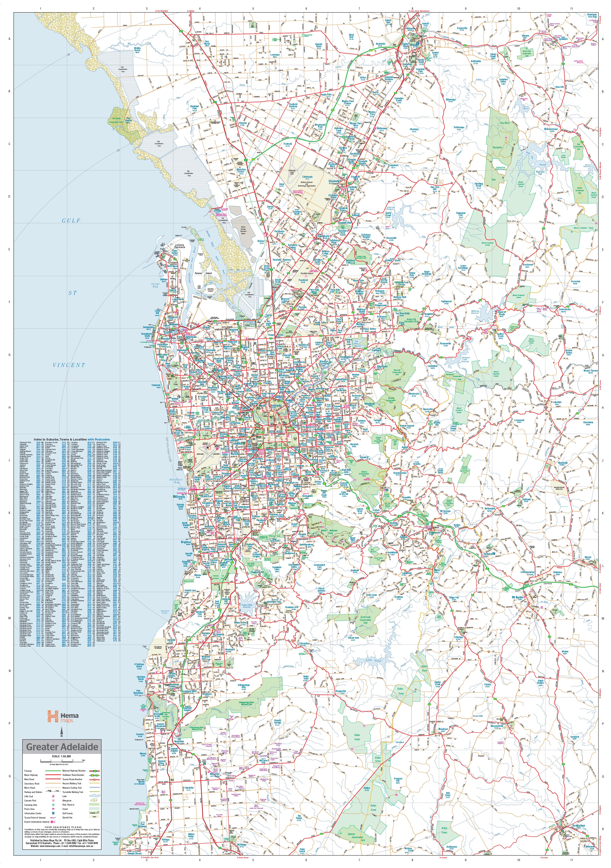Image resolution: width=611 pixels, height=868 pixels.
Task: Click the www.hemamaps.com website text
Action: (x=50, y=846)
